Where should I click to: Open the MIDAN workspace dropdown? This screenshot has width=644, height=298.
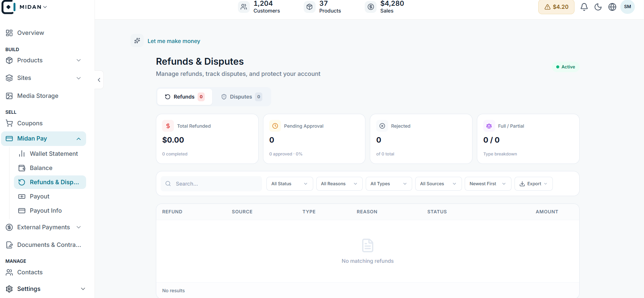[x=33, y=7]
